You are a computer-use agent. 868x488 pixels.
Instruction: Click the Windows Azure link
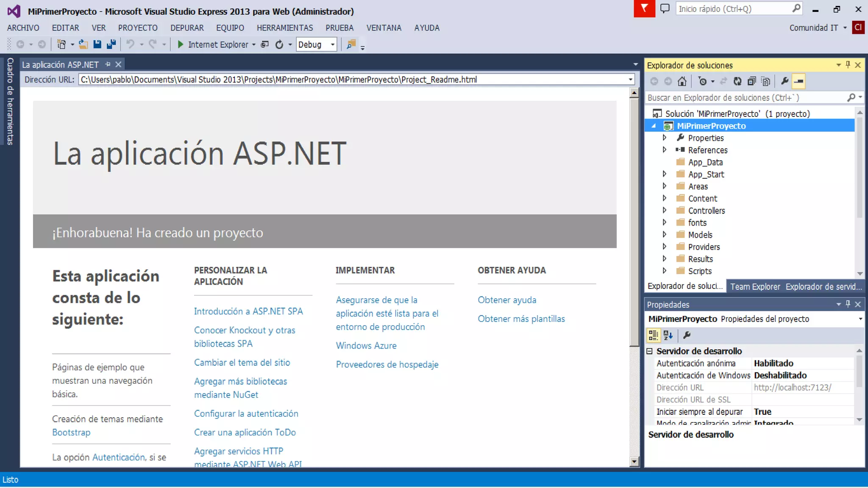click(366, 346)
